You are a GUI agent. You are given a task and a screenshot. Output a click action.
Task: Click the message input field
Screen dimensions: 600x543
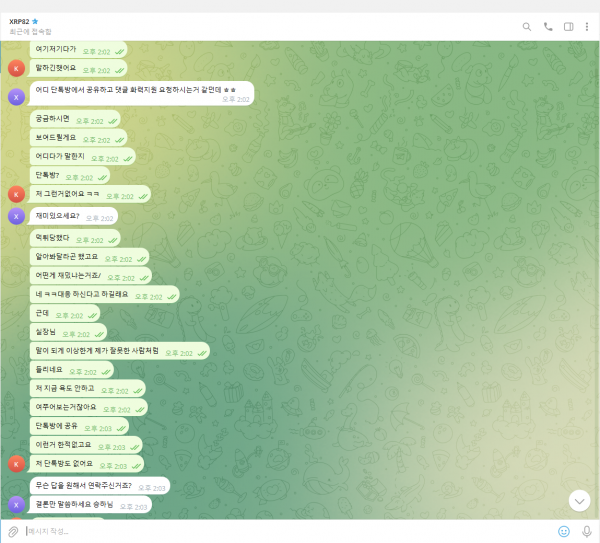click(x=280, y=531)
